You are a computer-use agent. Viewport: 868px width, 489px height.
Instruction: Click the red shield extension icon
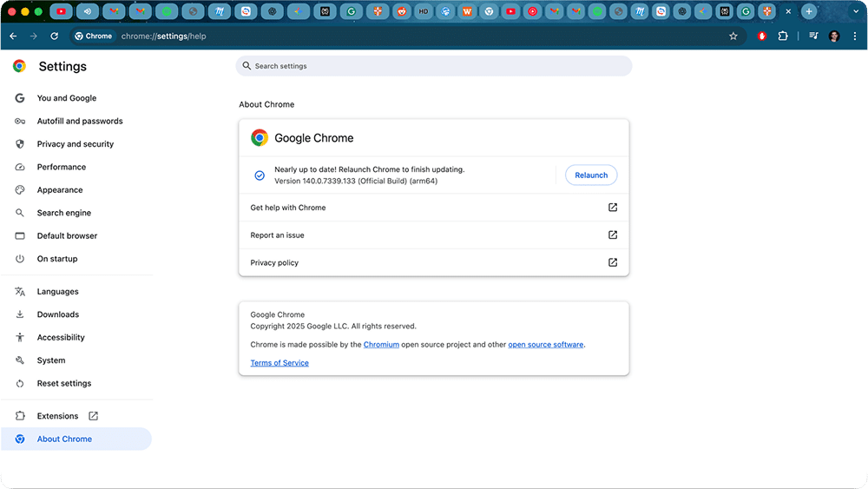pyautogui.click(x=762, y=36)
